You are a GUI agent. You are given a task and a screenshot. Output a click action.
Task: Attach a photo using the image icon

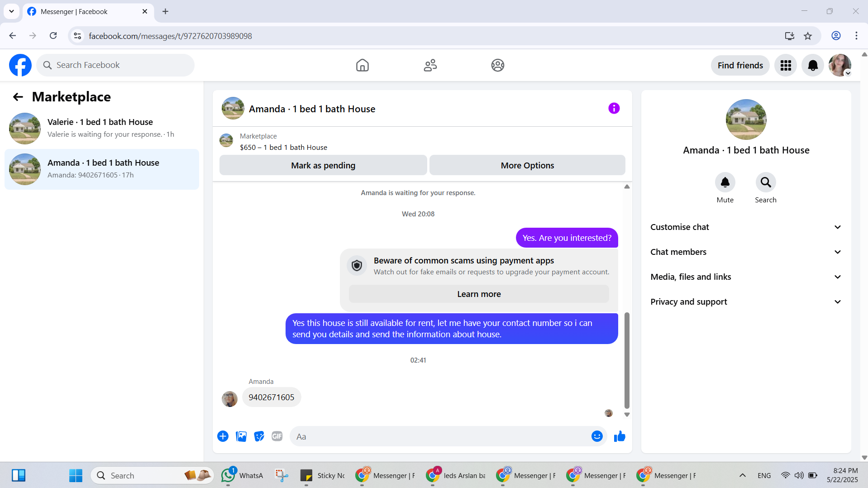[x=241, y=436]
